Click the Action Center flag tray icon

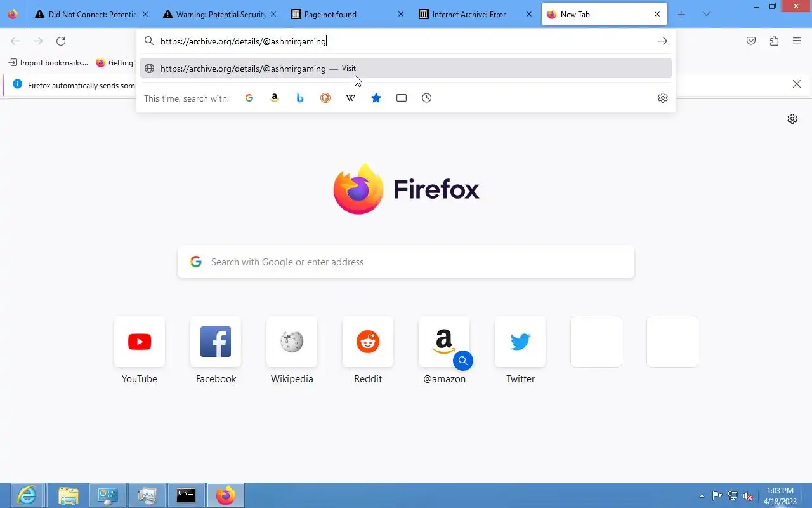pos(717,496)
